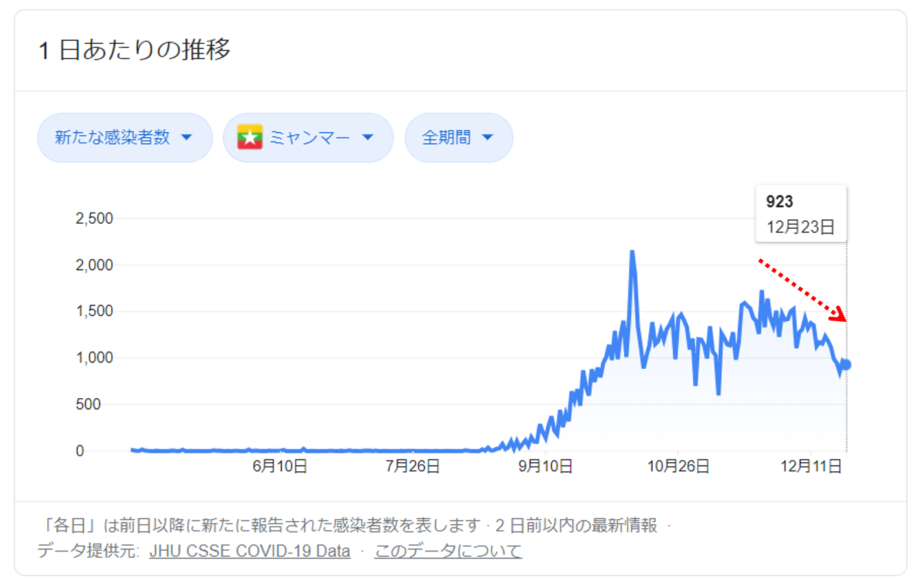
Task: Open the このデータについて link
Action: pos(448,551)
